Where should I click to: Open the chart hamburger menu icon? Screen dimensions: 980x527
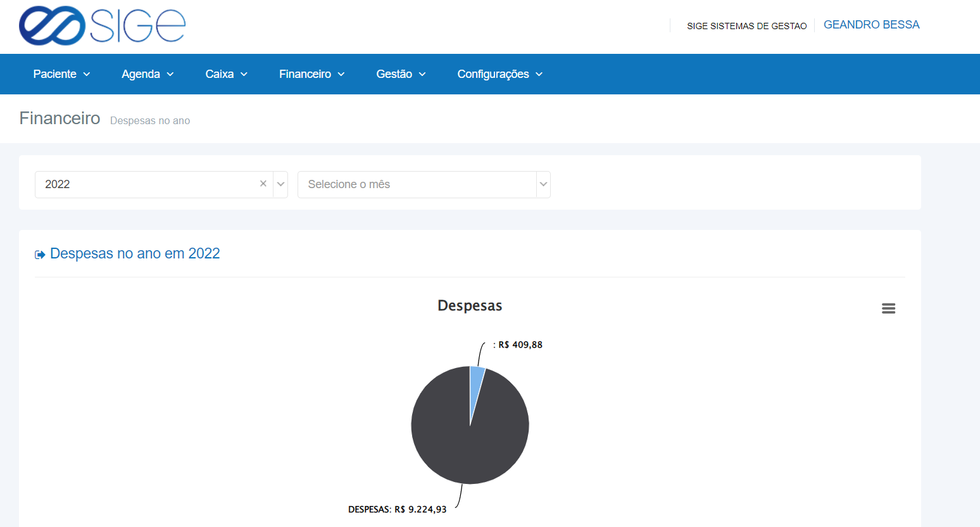888,308
